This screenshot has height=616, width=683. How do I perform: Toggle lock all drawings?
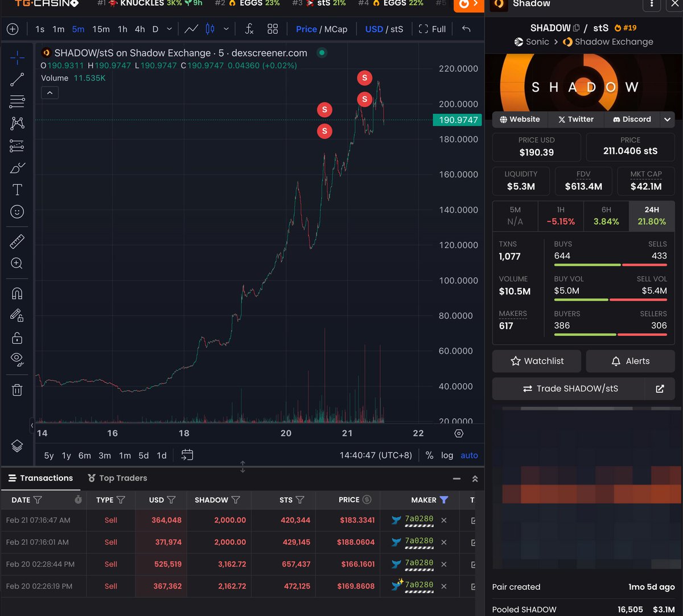17,338
